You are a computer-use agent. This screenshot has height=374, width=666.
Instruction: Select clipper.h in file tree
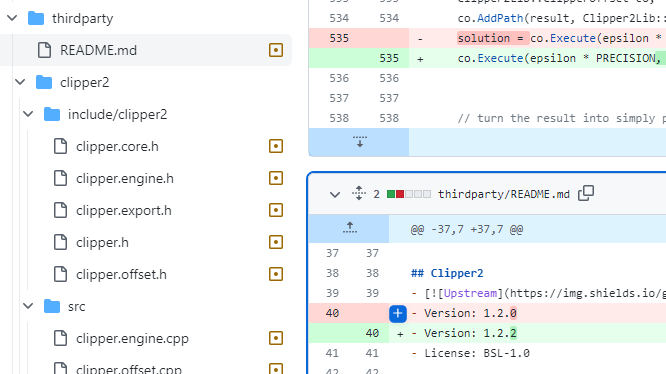click(x=102, y=242)
